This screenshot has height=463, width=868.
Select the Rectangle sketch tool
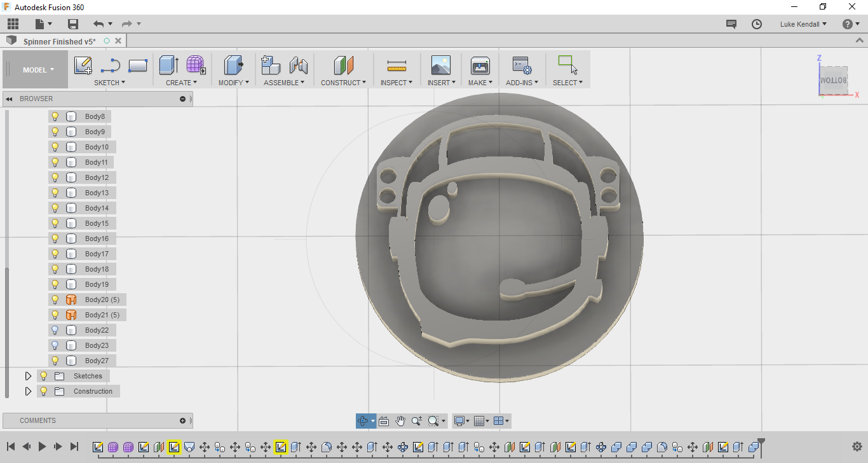(x=138, y=65)
